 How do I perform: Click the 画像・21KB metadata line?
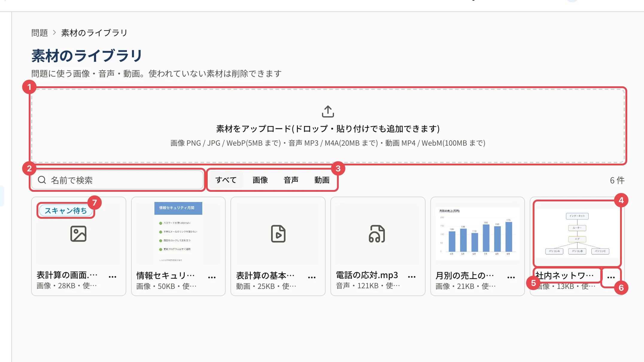tap(466, 286)
